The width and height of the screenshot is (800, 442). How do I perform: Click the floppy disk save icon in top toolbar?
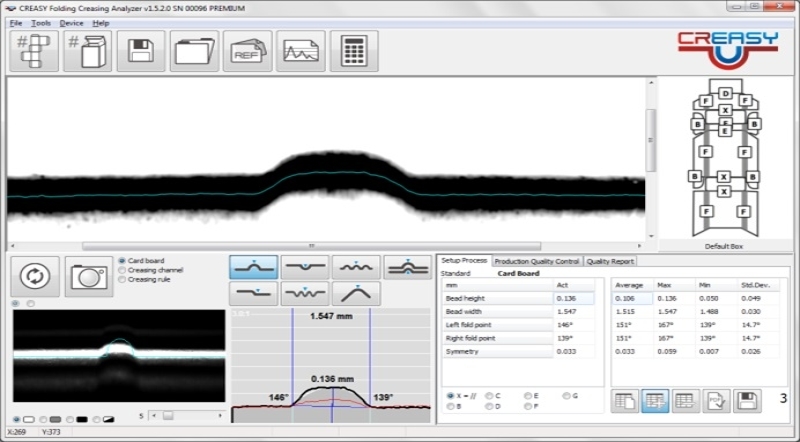pyautogui.click(x=141, y=51)
